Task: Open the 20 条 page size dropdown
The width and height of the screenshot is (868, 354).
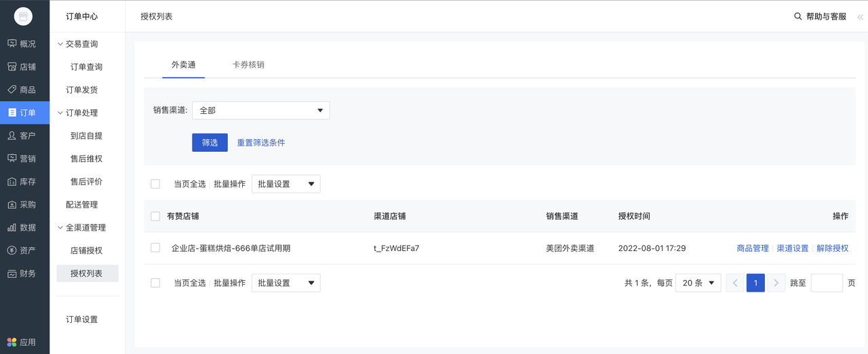Action: point(698,283)
